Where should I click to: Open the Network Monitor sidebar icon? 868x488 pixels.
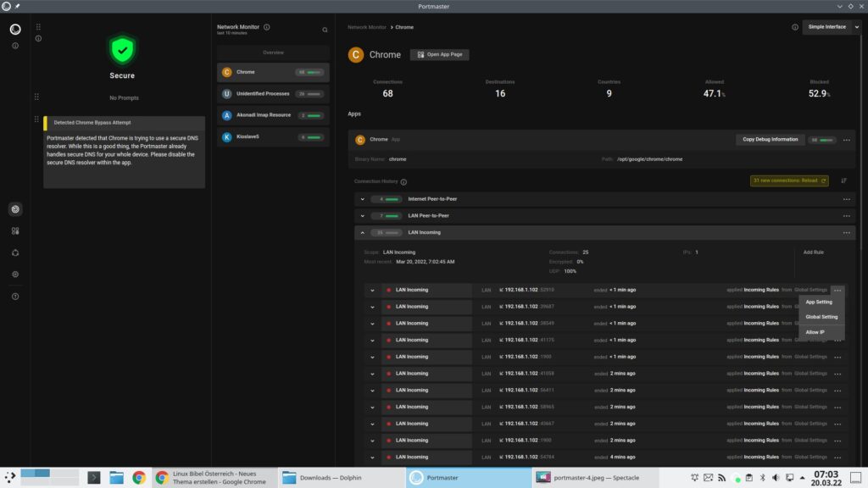(15, 209)
